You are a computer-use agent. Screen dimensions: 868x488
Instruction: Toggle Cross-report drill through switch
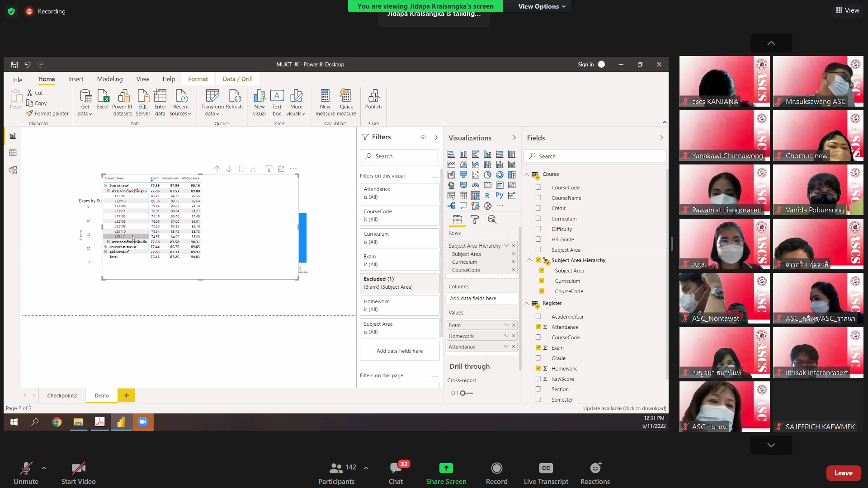tap(466, 393)
